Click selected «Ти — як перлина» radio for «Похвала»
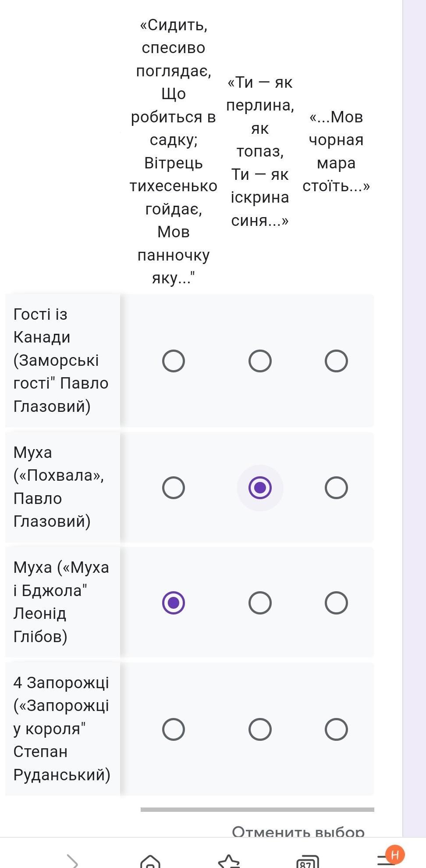Screen dimensions: 426x868 [260, 488]
